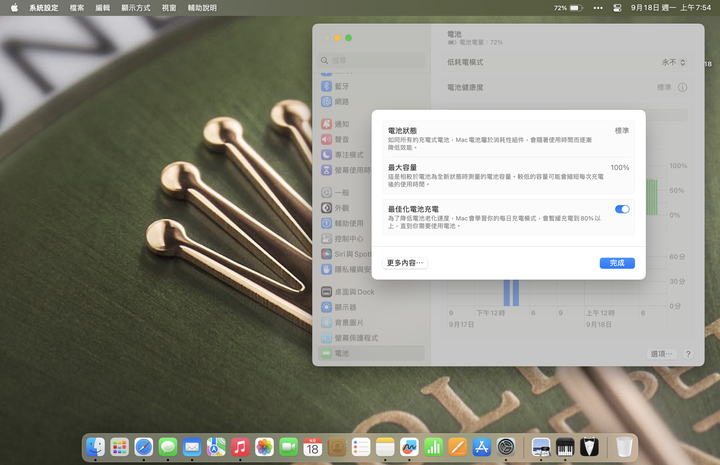Click the help question mark button
Image resolution: width=720 pixels, height=465 pixels.
point(688,354)
